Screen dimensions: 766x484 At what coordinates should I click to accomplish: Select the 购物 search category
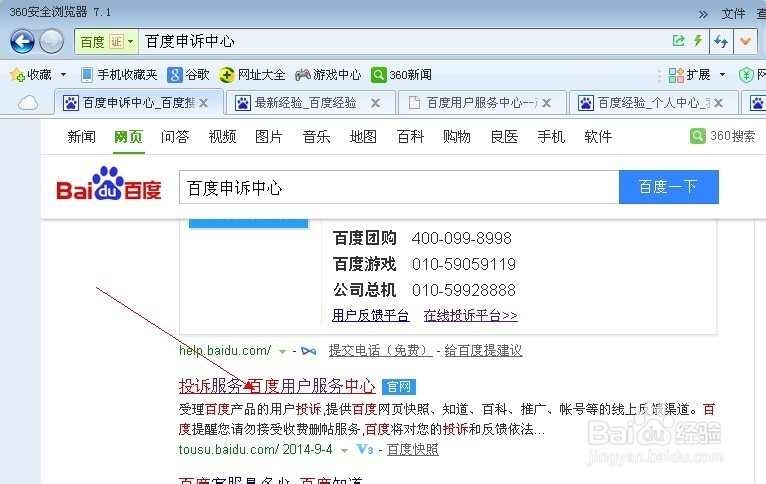click(x=457, y=137)
